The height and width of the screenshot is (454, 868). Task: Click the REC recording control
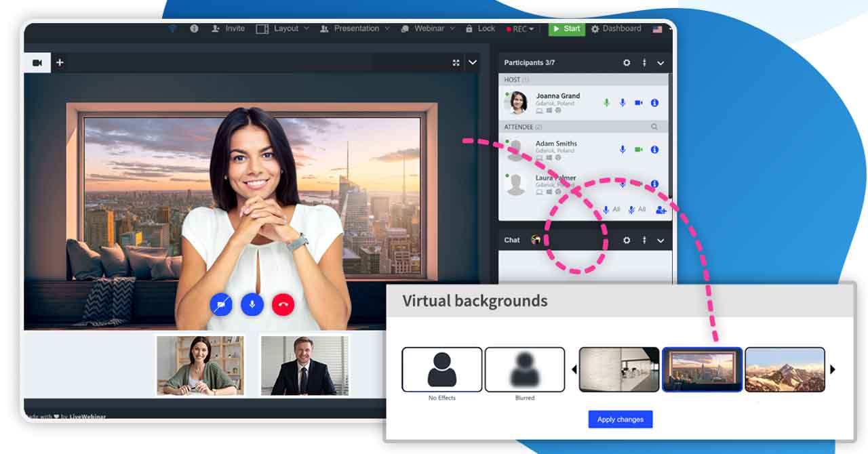(519, 28)
